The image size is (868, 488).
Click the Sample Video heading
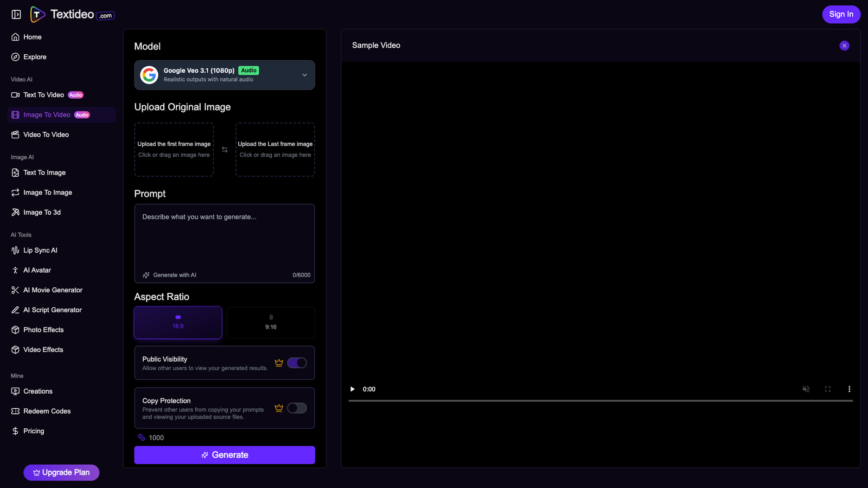pos(376,46)
